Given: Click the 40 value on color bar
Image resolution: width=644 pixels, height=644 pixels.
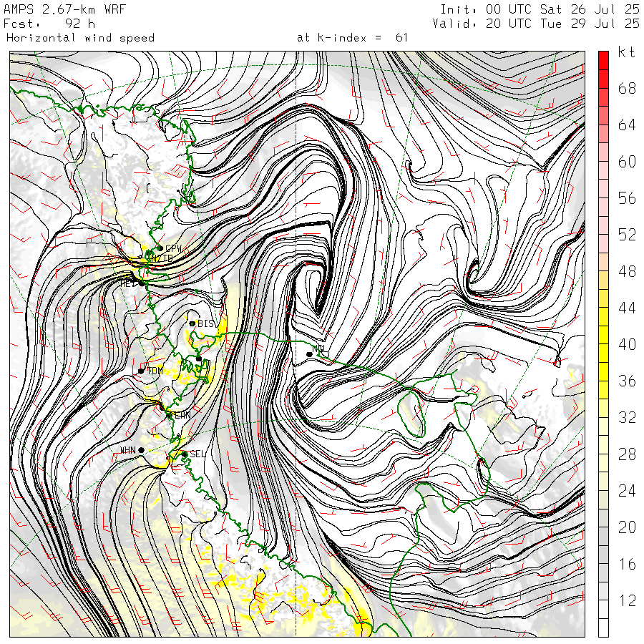Looking at the screenshot, I should click(x=627, y=344).
